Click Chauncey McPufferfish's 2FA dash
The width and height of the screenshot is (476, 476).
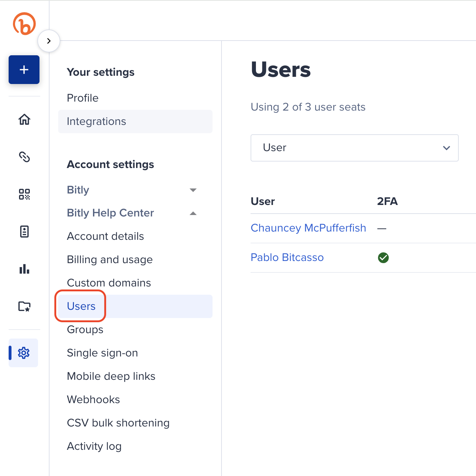point(382,228)
